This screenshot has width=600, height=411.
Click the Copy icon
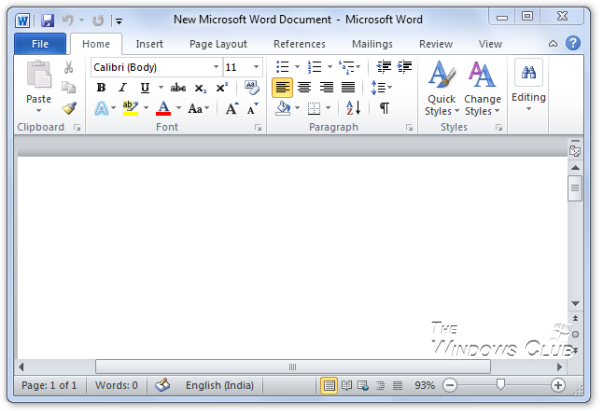[x=69, y=87]
